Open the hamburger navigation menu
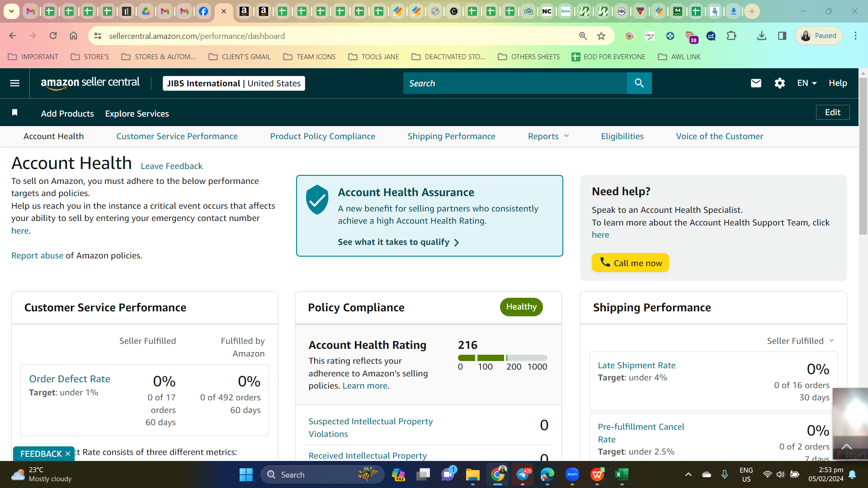The image size is (868, 488). click(14, 83)
